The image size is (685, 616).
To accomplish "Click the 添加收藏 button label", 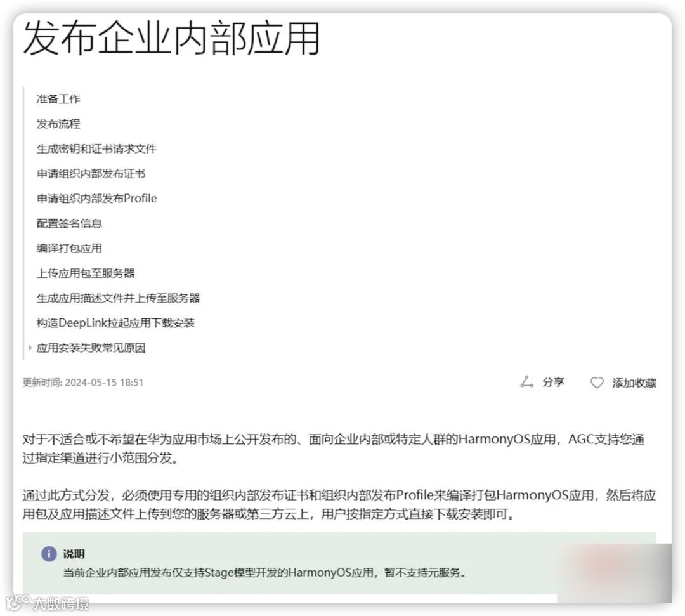I will [634, 383].
